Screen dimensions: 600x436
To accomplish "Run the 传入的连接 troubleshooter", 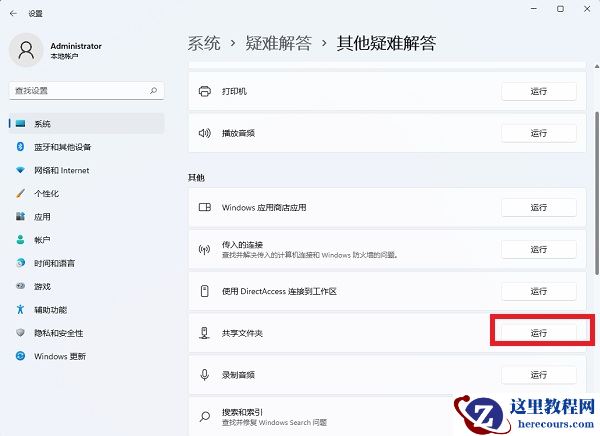I will pos(539,250).
